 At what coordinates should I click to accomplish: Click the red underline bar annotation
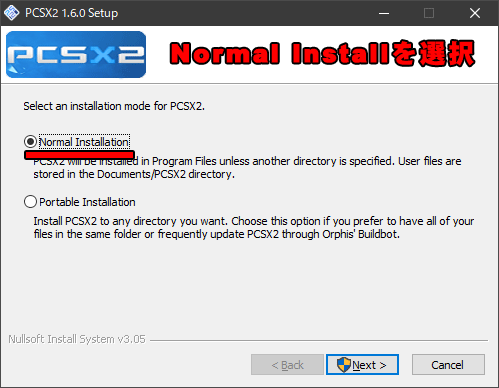[x=79, y=155]
